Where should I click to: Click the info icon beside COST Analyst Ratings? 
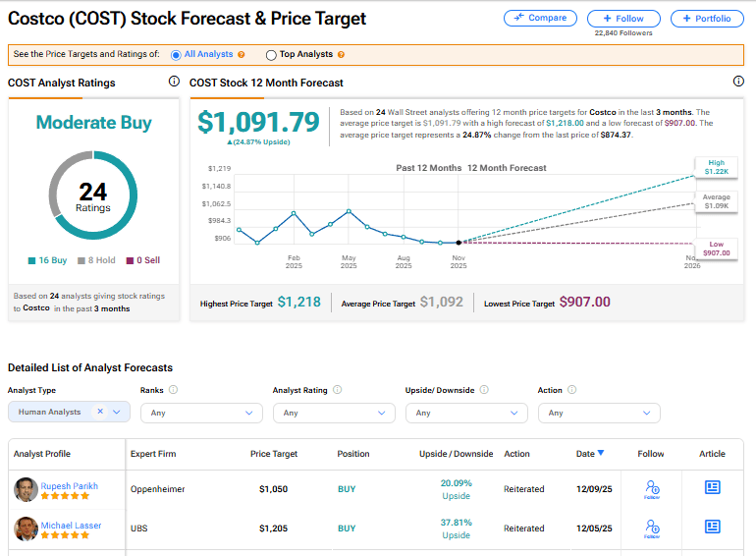174,83
